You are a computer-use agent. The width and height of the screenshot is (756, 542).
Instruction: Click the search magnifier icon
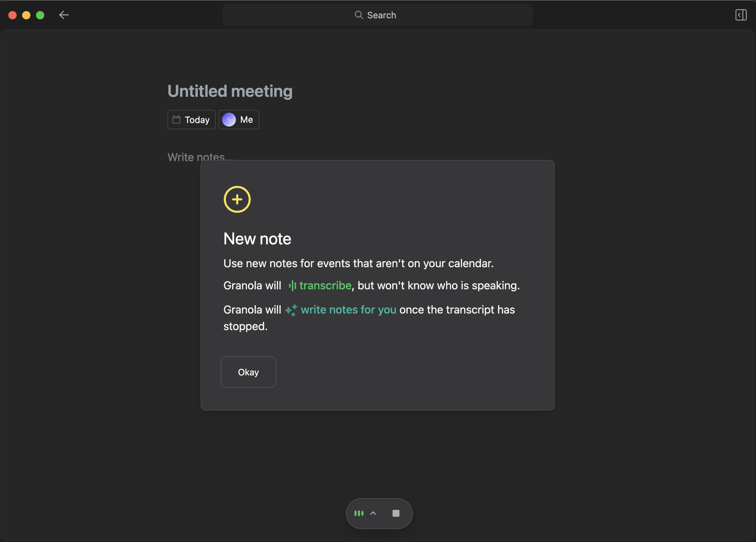pos(359,15)
